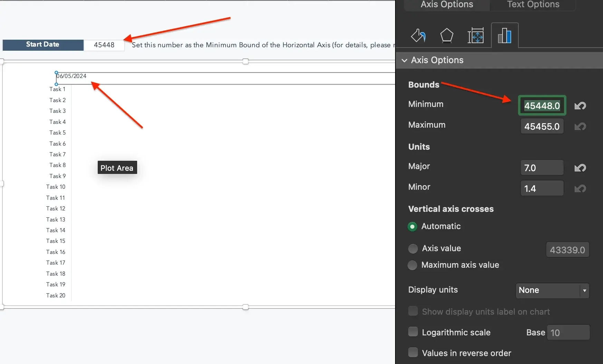Reset the Minimum bound value
This screenshot has width=603, height=364.
[580, 106]
